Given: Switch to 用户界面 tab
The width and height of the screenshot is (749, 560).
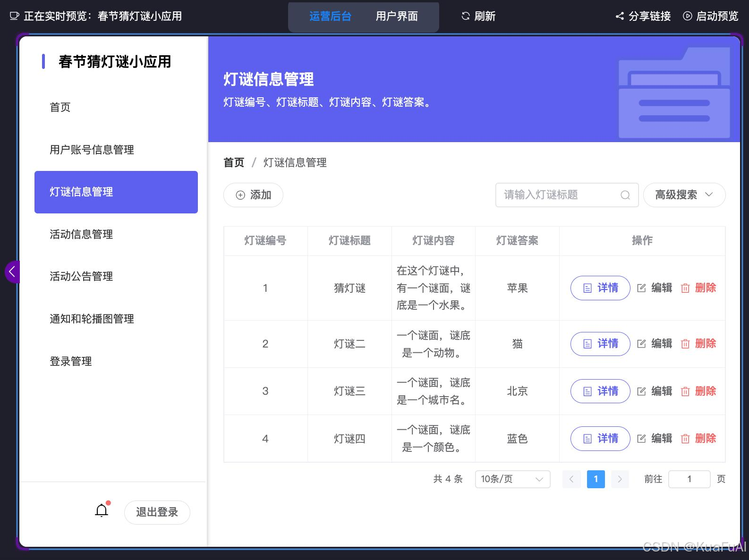Looking at the screenshot, I should click(397, 17).
